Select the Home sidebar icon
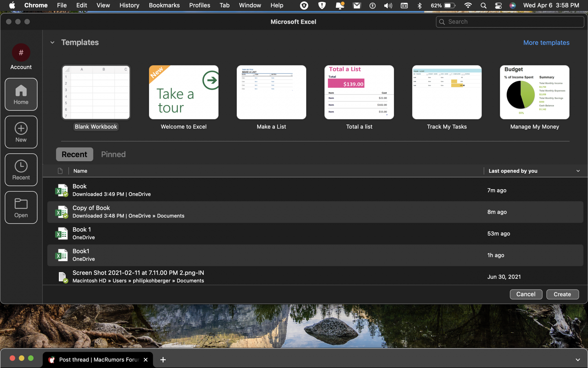Screen dimensions: 588x368 (x=21, y=94)
